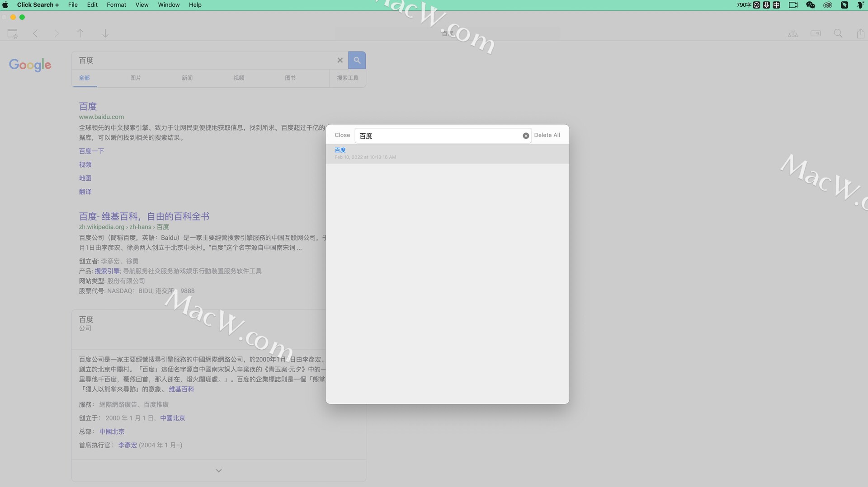This screenshot has height=487, width=868.
Task: Open the 百度-维基百科 result link
Action: tap(144, 216)
